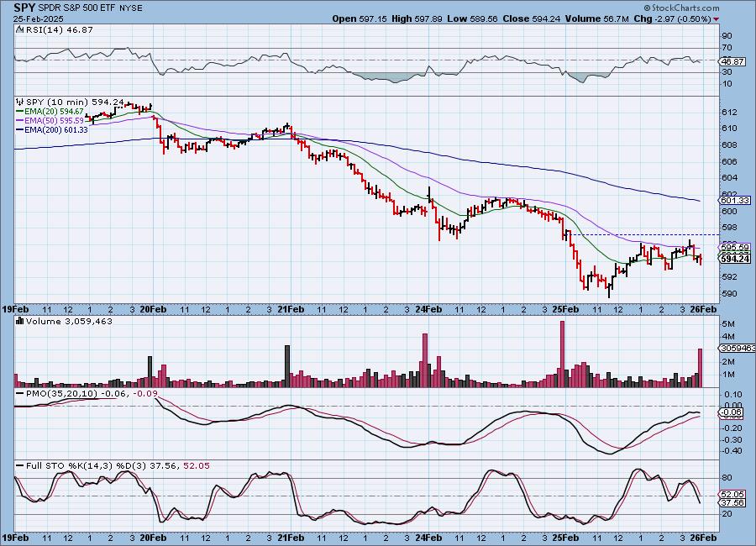Click the SPY (10 min) bar-chart legend icon
Image resolution: width=756 pixels, height=546 pixels.
[20, 102]
